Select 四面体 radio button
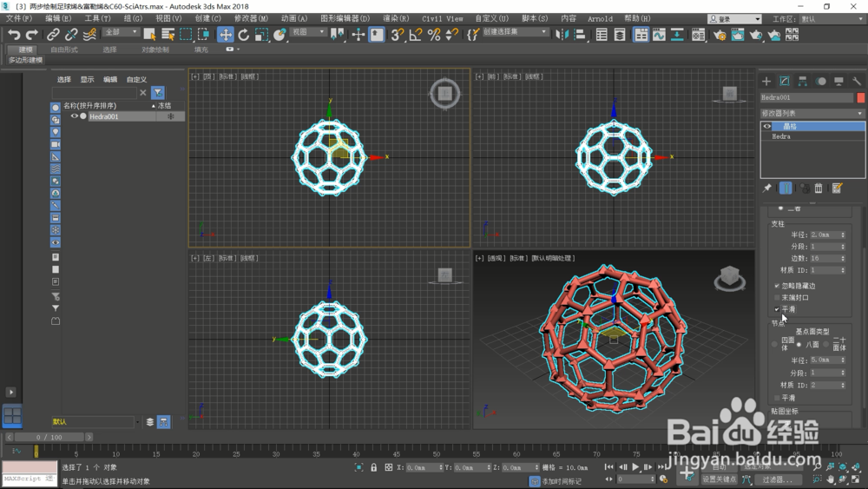The width and height of the screenshot is (868, 489). click(x=774, y=344)
